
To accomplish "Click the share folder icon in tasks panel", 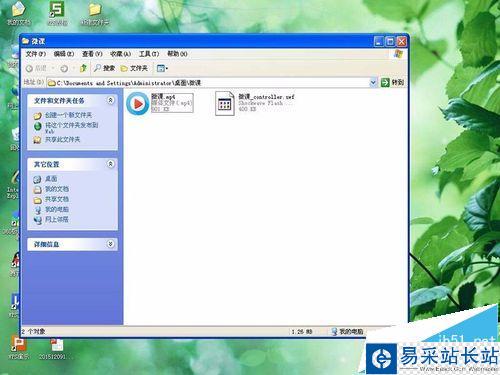I will (37, 140).
